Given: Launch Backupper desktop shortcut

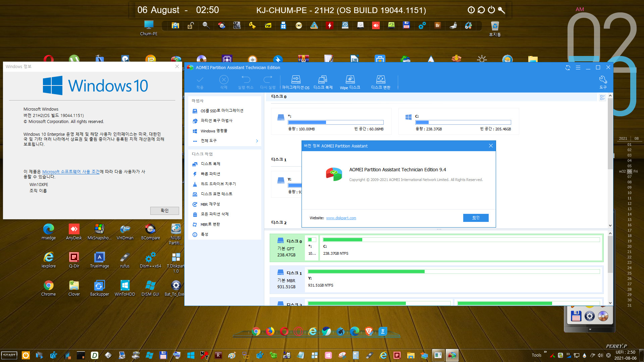Looking at the screenshot, I should coord(99,288).
